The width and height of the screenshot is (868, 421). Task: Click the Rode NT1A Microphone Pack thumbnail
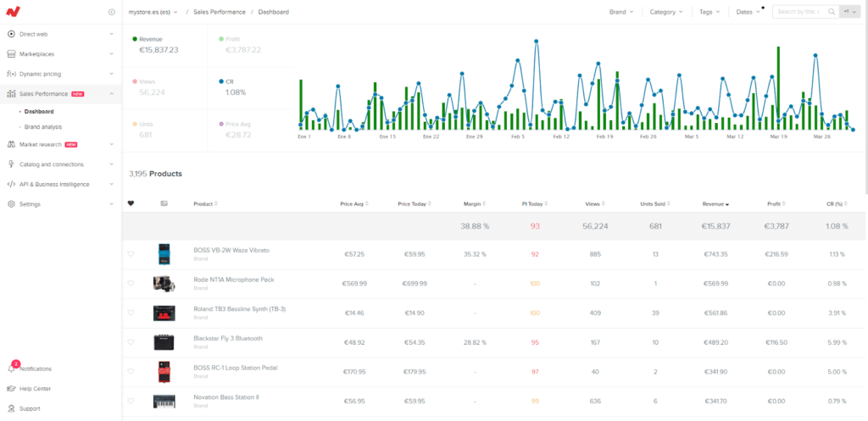(164, 284)
